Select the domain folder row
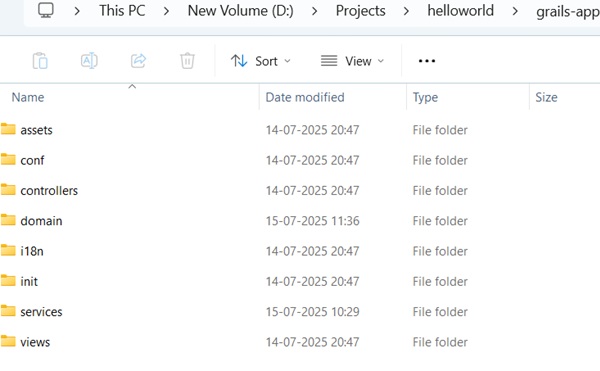 [300, 221]
